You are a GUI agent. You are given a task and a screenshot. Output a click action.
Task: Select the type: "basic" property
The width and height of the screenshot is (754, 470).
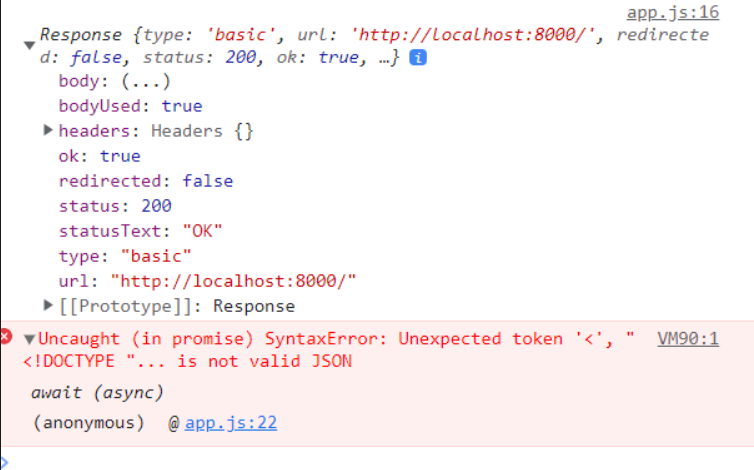[x=125, y=256]
